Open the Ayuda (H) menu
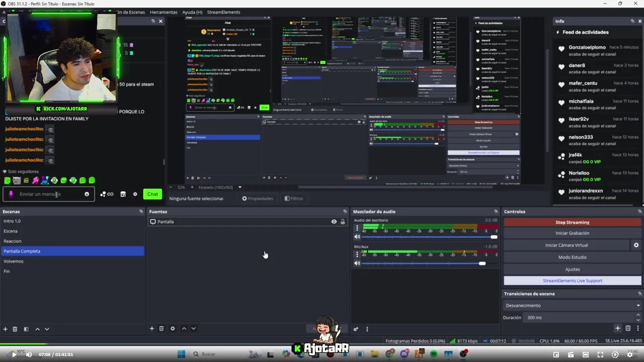This screenshot has height=362, width=644. 192,12
